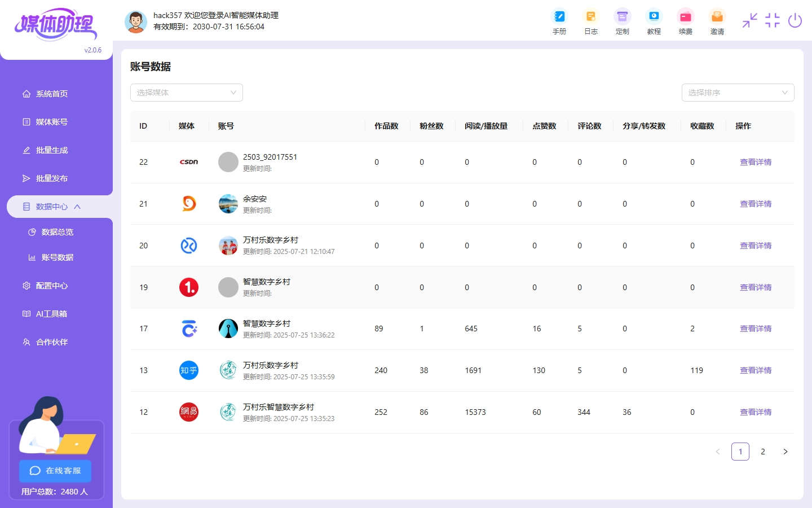812x508 pixels.
Task: Open the 教程 tutorial icon
Action: (x=654, y=17)
